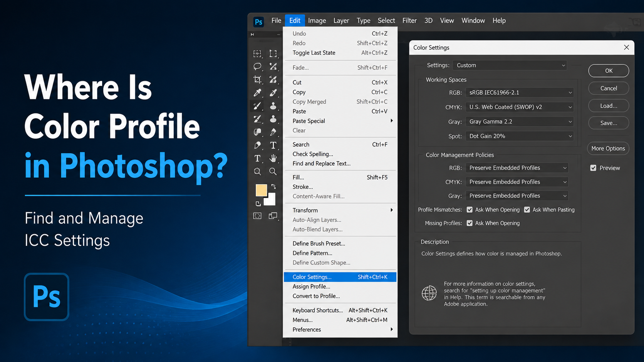Open the Spot Dot Gain 20% dropdown
This screenshot has width=644, height=362.
[520, 136]
